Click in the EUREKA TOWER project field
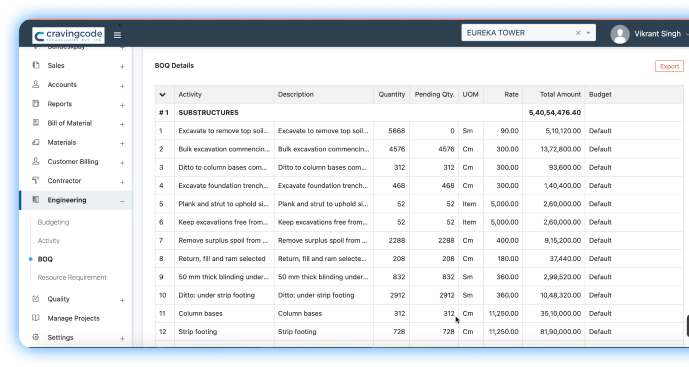Image resolution: width=689 pixels, height=367 pixels. pyautogui.click(x=529, y=33)
